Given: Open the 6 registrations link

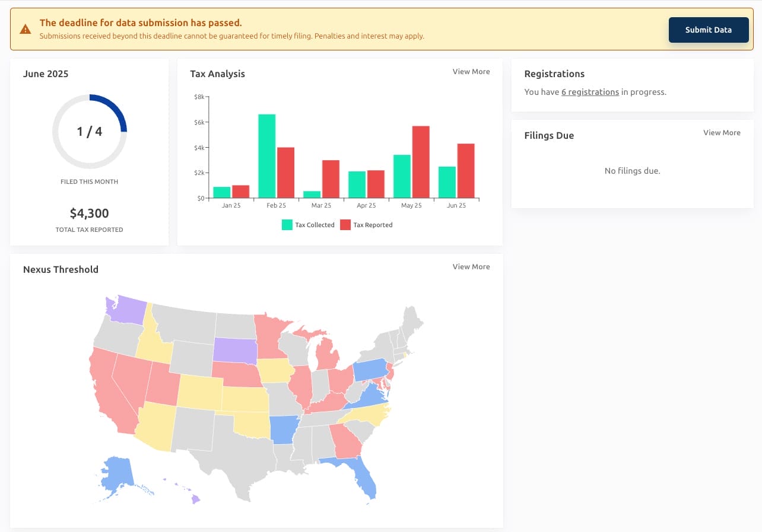Looking at the screenshot, I should pyautogui.click(x=590, y=92).
